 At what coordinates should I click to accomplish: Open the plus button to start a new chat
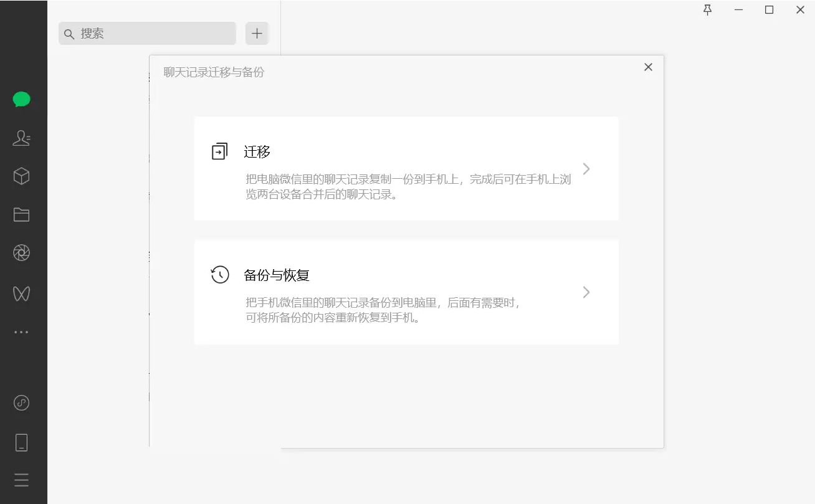click(x=257, y=34)
